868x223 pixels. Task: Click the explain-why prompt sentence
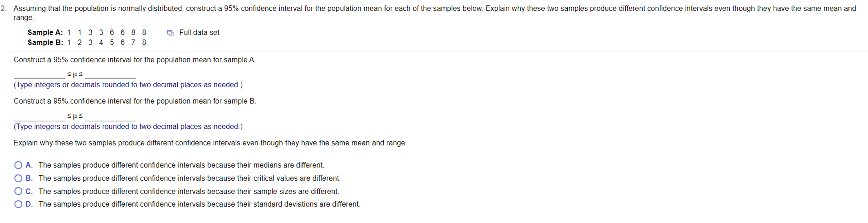pos(210,143)
